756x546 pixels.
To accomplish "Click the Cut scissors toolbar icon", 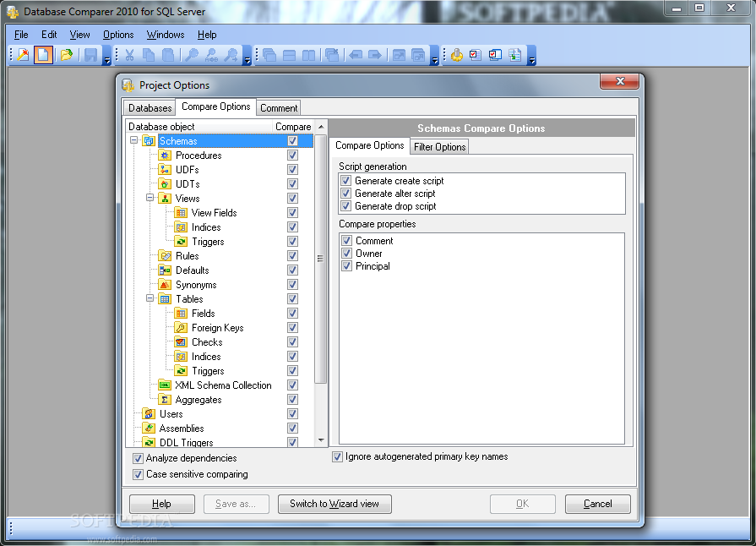I will pyautogui.click(x=129, y=55).
